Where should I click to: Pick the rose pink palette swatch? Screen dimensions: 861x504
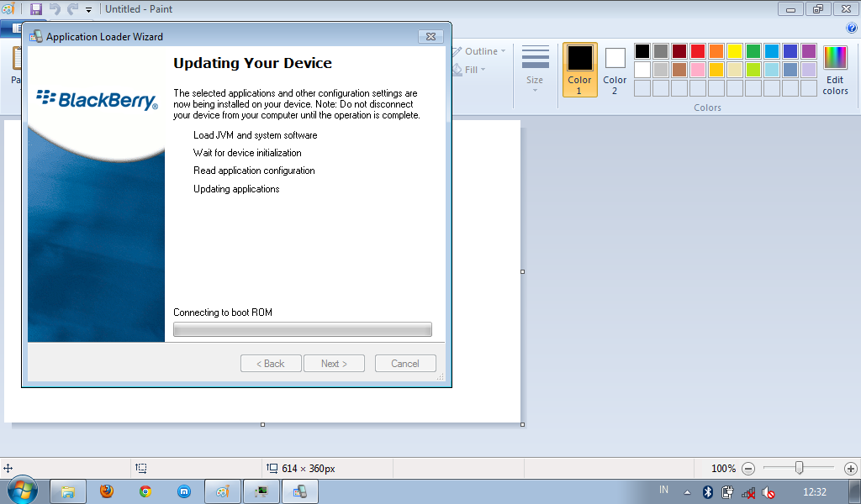tap(698, 70)
